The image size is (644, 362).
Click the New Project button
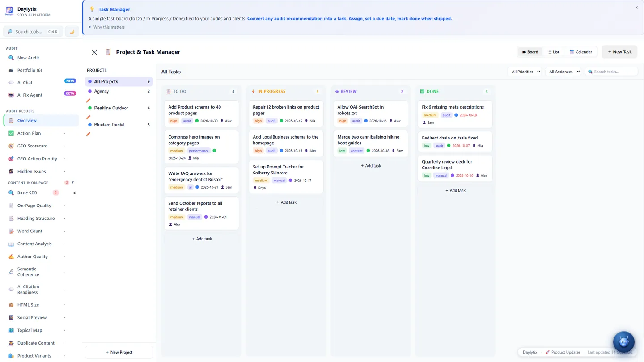119,352
